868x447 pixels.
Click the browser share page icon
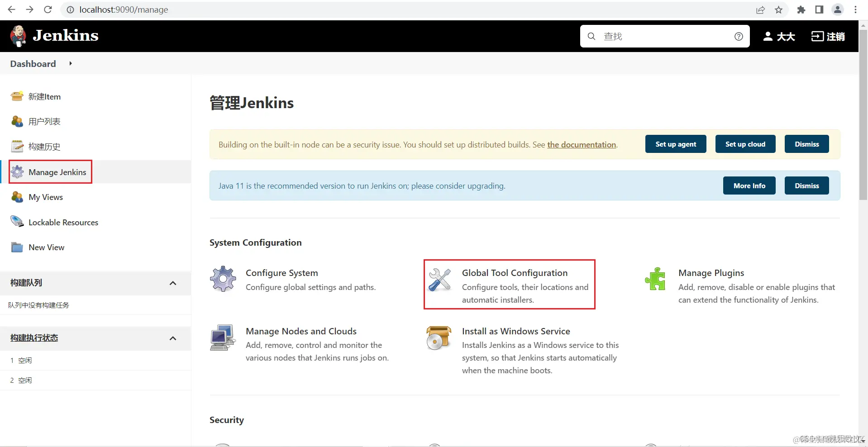tap(760, 10)
